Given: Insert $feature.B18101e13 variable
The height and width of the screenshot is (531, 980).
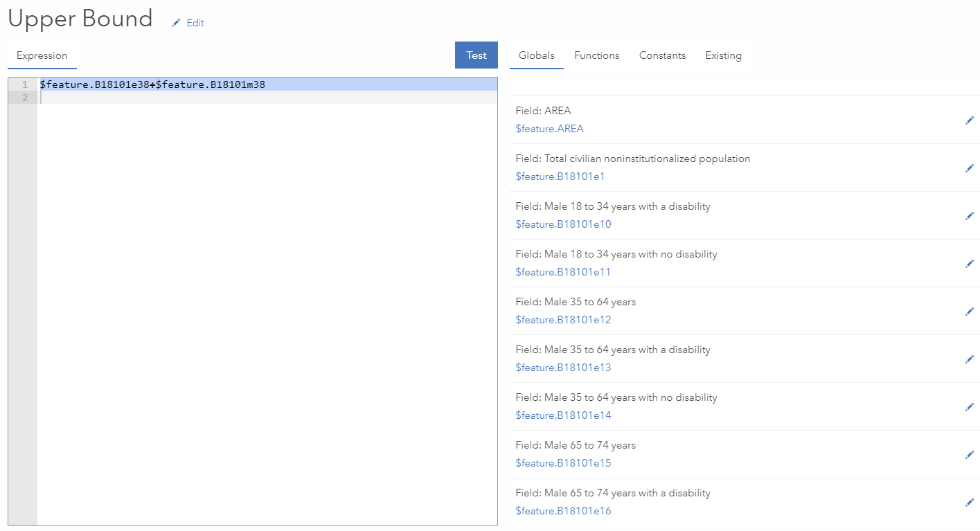Looking at the screenshot, I should 563,368.
